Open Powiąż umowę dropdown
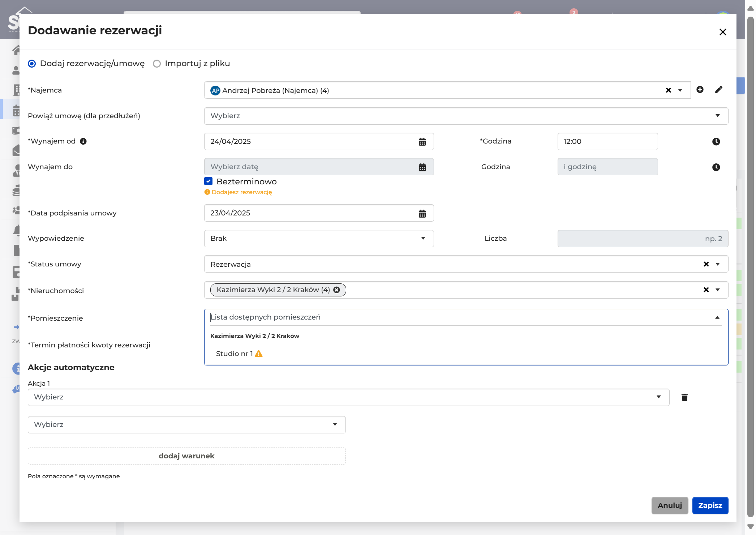Image resolution: width=756 pixels, height=535 pixels. pos(466,116)
